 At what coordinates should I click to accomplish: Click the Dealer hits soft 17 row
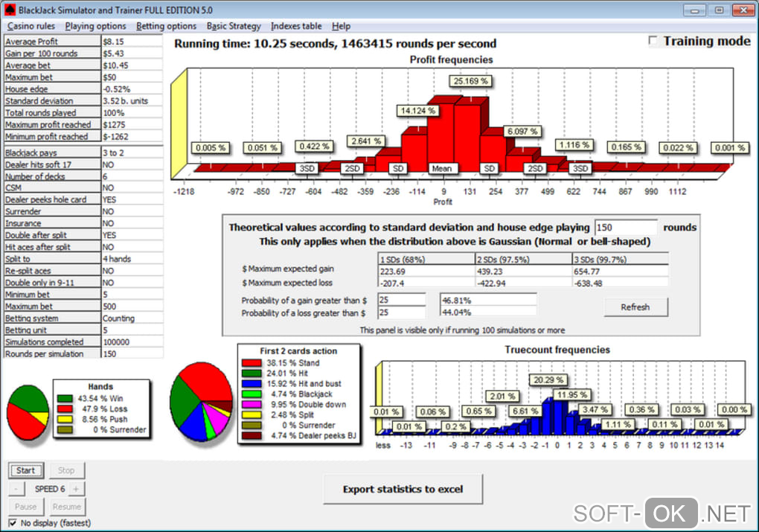point(83,164)
